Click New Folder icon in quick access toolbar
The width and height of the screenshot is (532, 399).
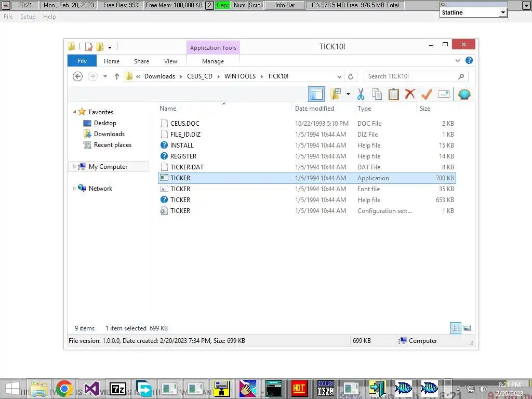(100, 46)
